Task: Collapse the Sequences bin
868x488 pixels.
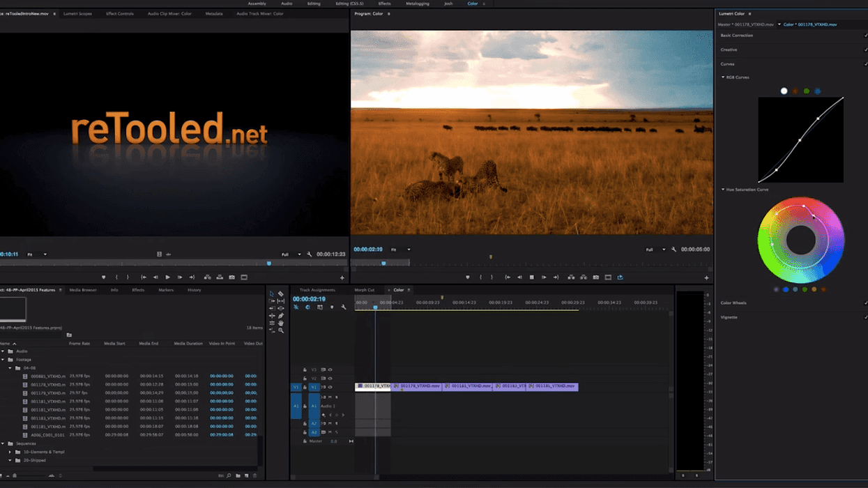Action: 2,443
